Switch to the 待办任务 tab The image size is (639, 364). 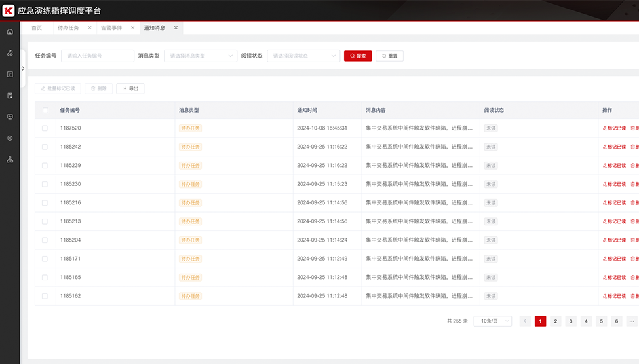click(68, 27)
